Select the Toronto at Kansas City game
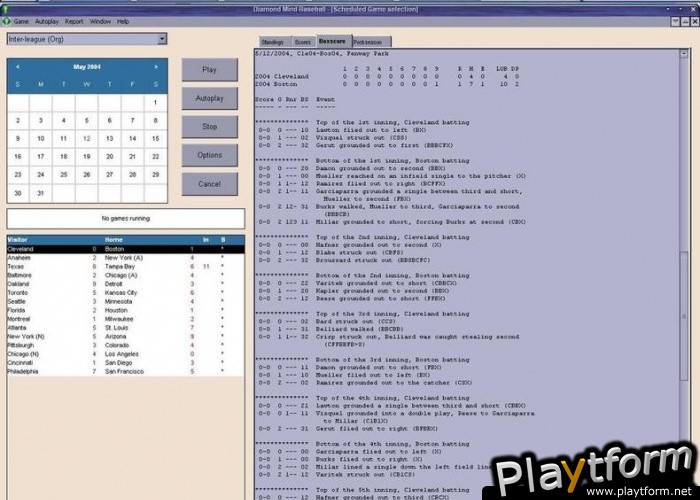Screen dimensions: 700x500 click(x=125, y=293)
